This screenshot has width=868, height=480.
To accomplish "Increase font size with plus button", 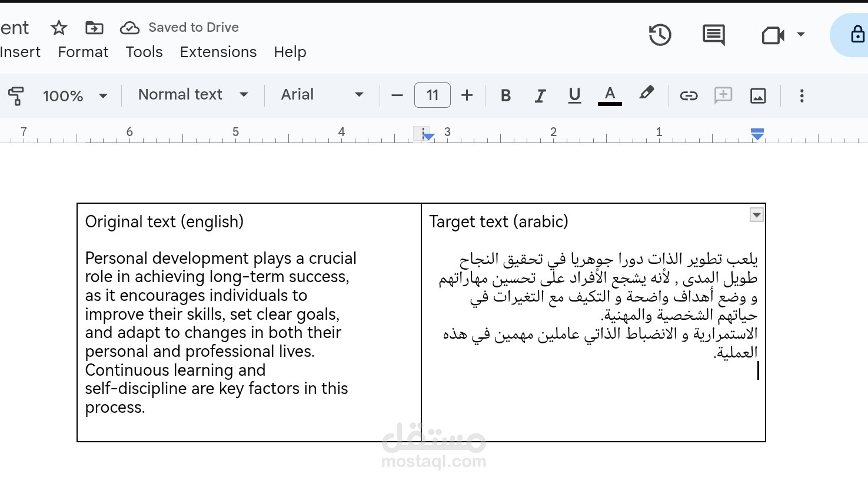I will [467, 95].
